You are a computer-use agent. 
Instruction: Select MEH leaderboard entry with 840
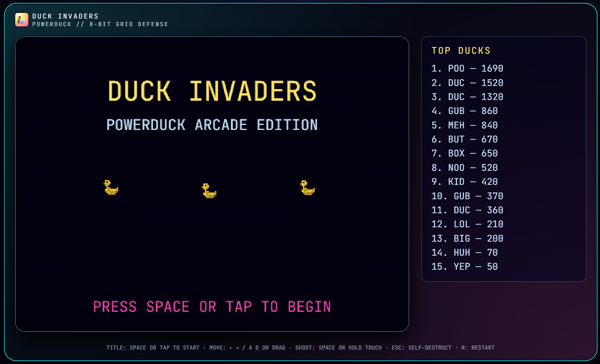point(464,125)
